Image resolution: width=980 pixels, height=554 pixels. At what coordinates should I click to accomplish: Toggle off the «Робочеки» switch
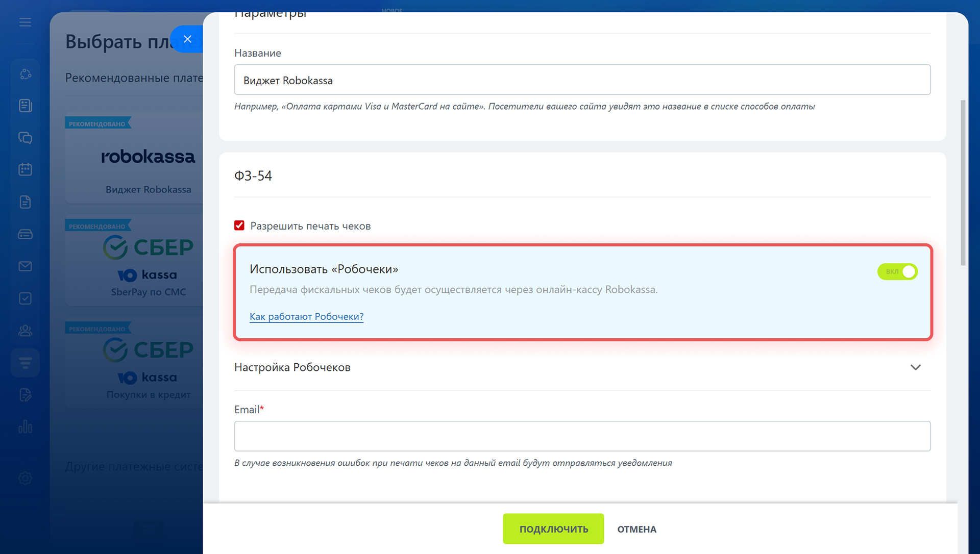897,271
